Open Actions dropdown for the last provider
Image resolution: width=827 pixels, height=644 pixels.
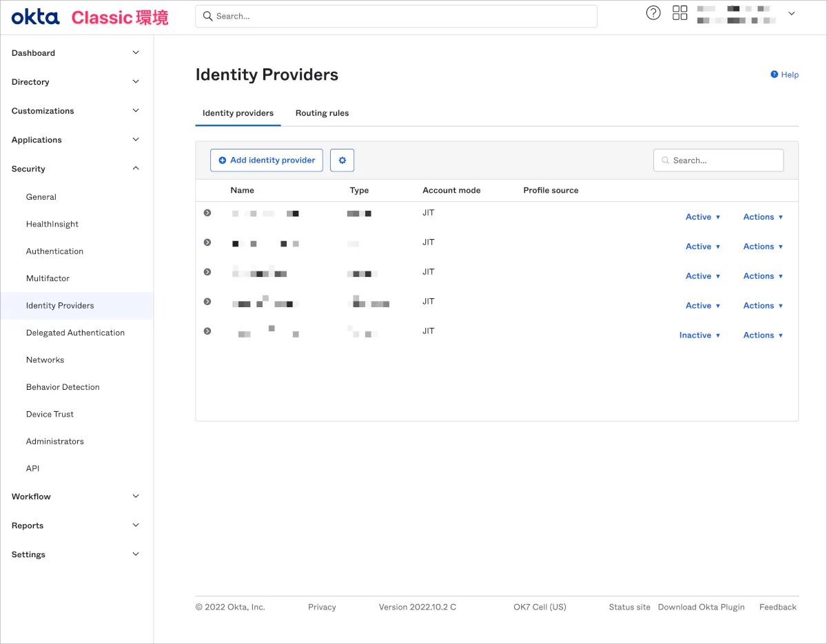tap(763, 335)
